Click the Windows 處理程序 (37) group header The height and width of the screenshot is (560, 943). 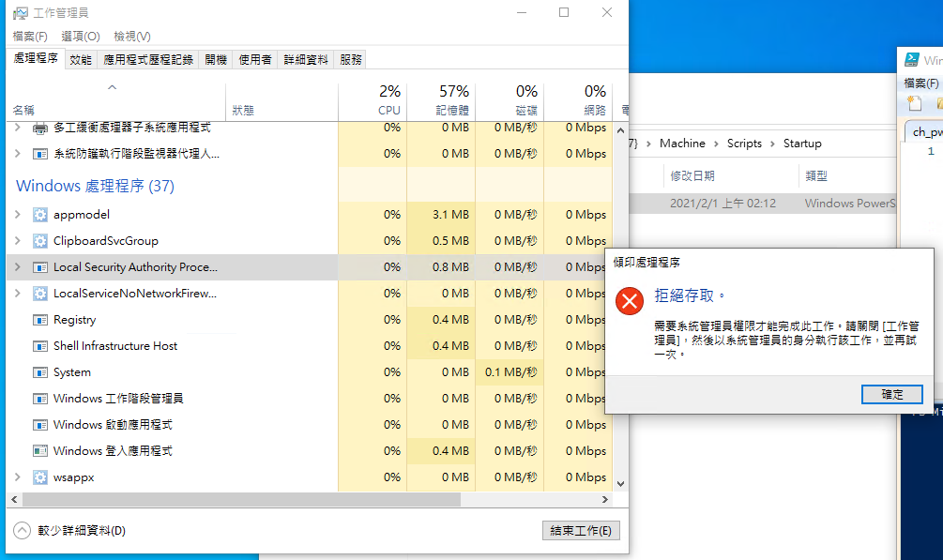coord(95,186)
